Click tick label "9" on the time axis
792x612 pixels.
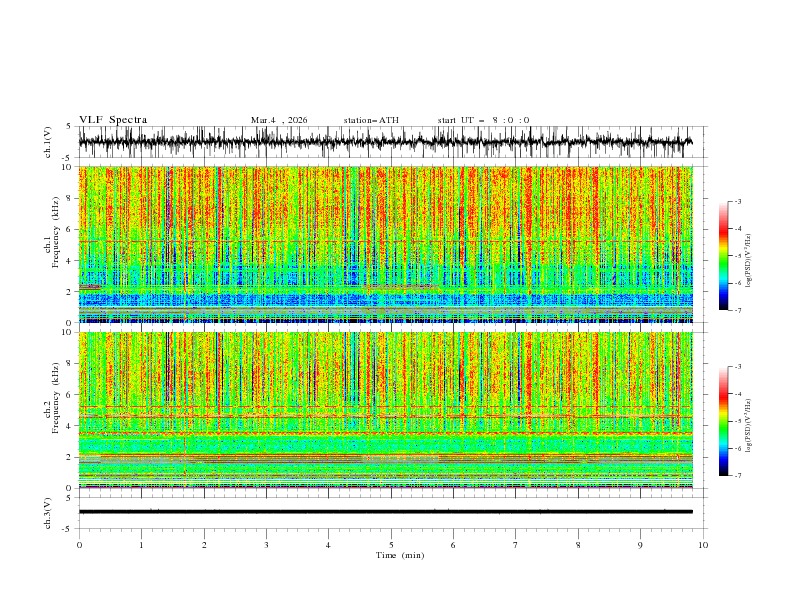pos(640,545)
